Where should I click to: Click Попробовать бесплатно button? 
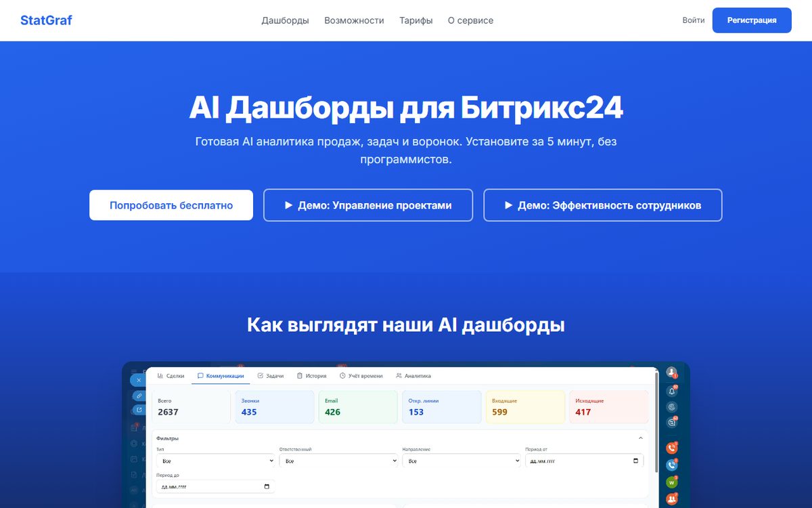[x=171, y=205]
